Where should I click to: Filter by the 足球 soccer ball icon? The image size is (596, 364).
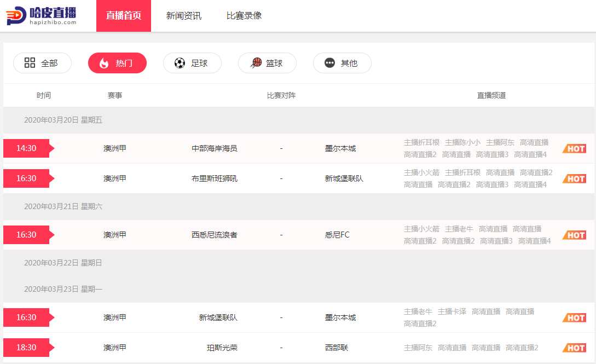[192, 63]
